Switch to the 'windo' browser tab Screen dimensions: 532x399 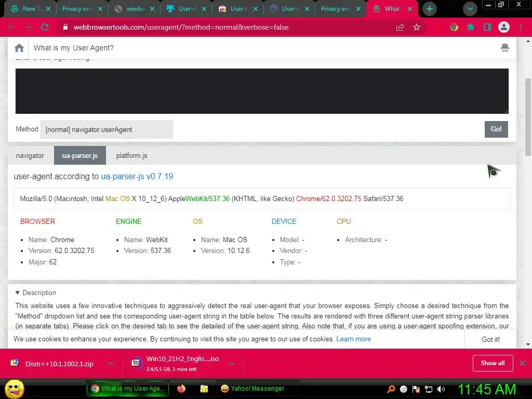[135, 9]
